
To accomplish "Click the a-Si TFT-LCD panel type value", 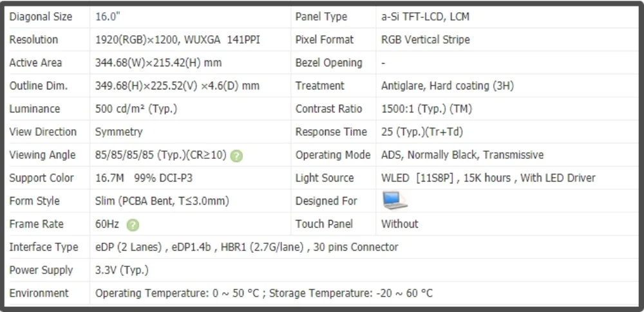I will point(425,17).
